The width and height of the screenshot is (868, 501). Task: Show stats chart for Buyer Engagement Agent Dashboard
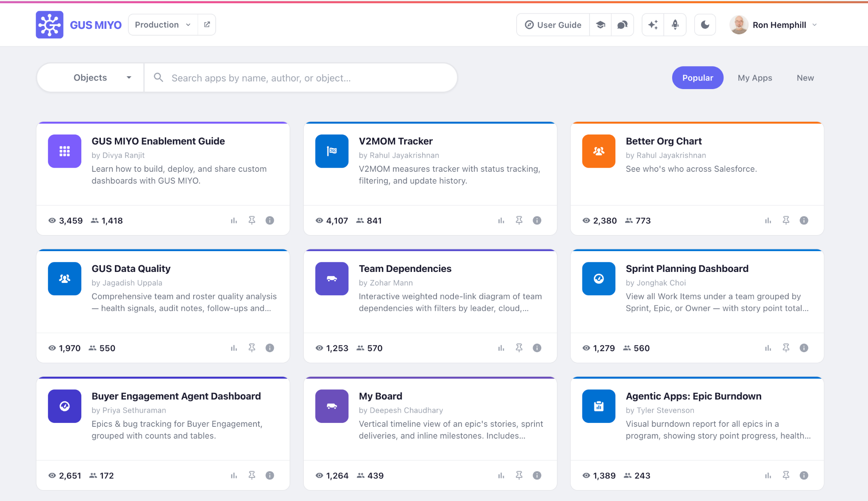point(234,475)
